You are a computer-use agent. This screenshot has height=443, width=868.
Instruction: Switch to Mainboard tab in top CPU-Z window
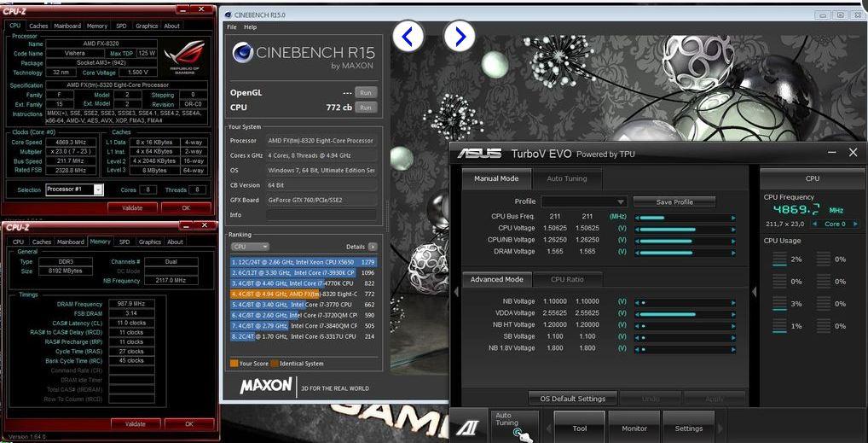67,26
